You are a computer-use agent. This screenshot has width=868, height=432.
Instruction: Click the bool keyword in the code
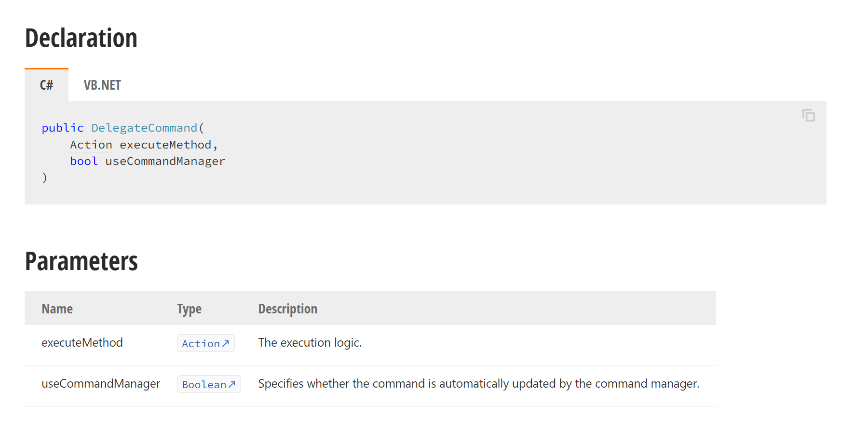point(84,161)
